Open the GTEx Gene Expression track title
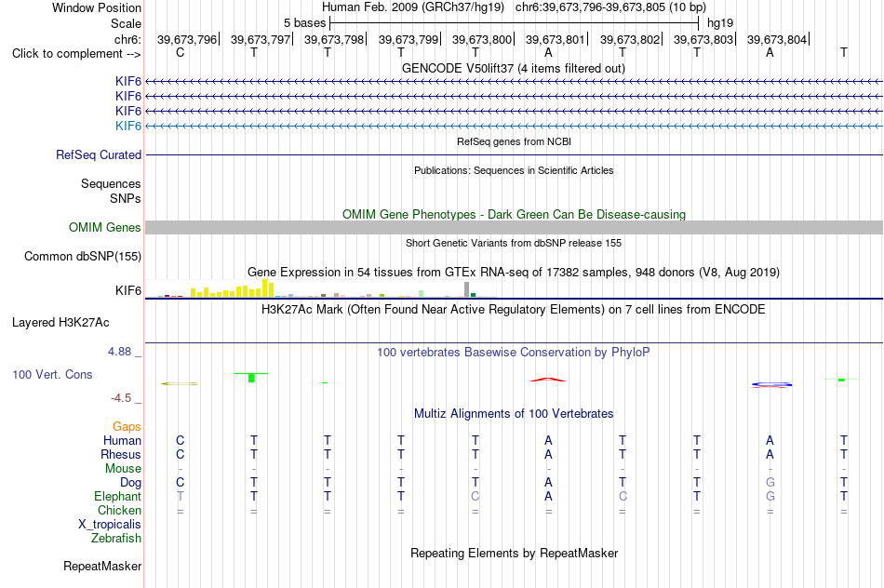Viewport: 884px width, 588px height. [514, 273]
